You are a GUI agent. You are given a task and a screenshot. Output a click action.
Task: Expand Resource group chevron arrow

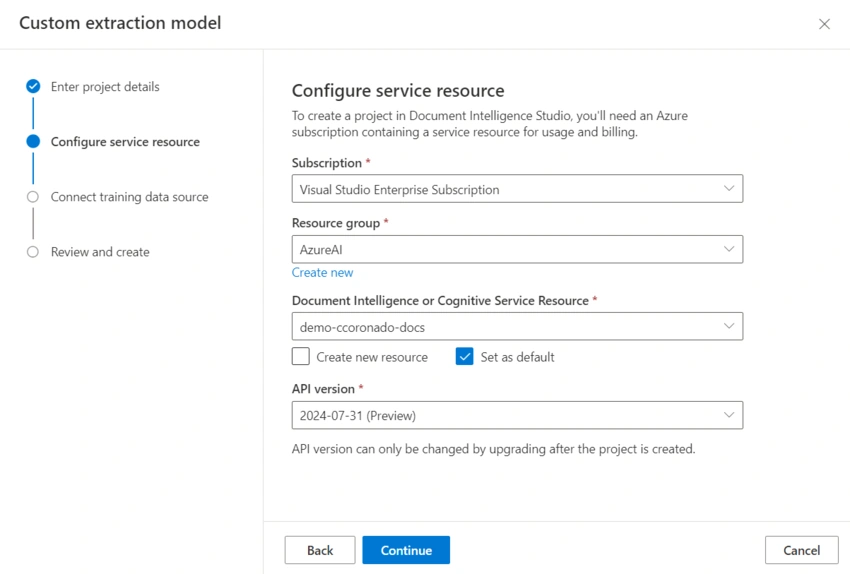tap(729, 249)
